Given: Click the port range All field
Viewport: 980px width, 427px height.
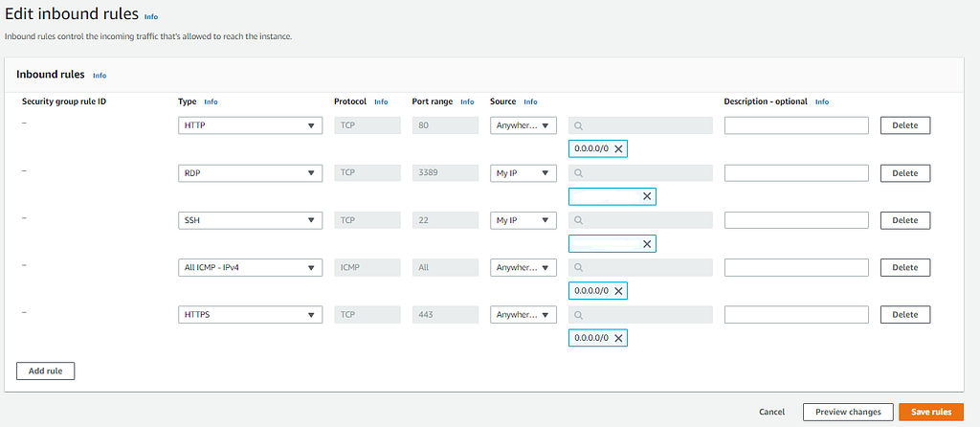Looking at the screenshot, I should pos(446,267).
